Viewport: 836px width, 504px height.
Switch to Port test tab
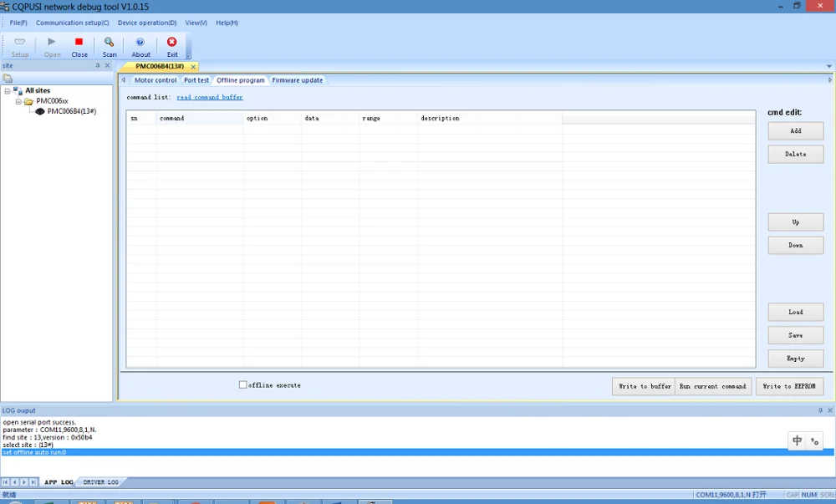coord(196,80)
